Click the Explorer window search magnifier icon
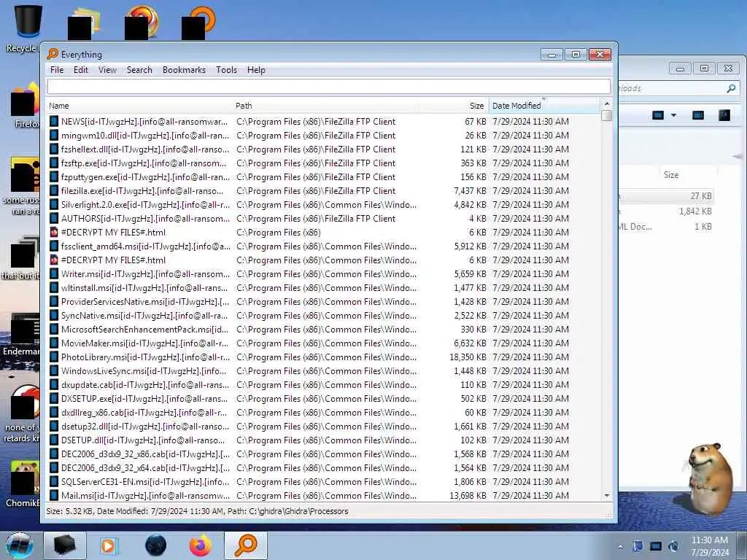This screenshot has height=560, width=747. (x=731, y=88)
